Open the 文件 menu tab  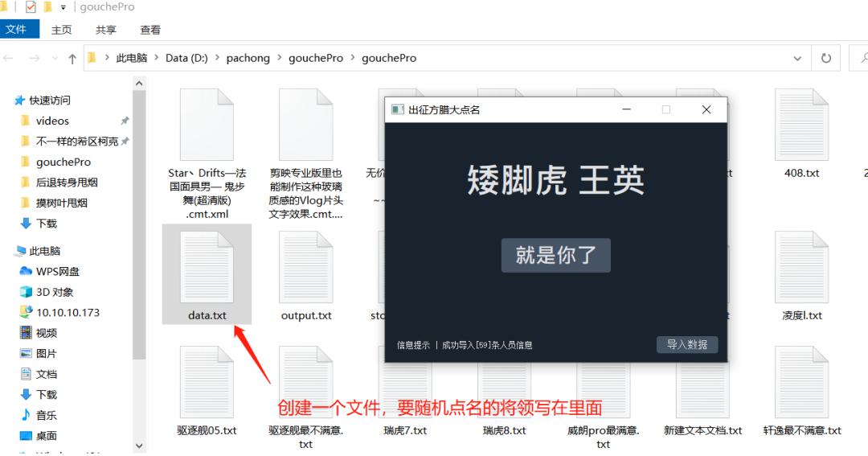[x=17, y=30]
